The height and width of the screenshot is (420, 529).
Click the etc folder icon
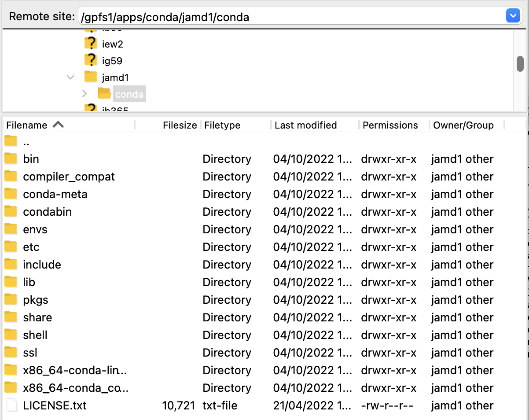click(11, 247)
